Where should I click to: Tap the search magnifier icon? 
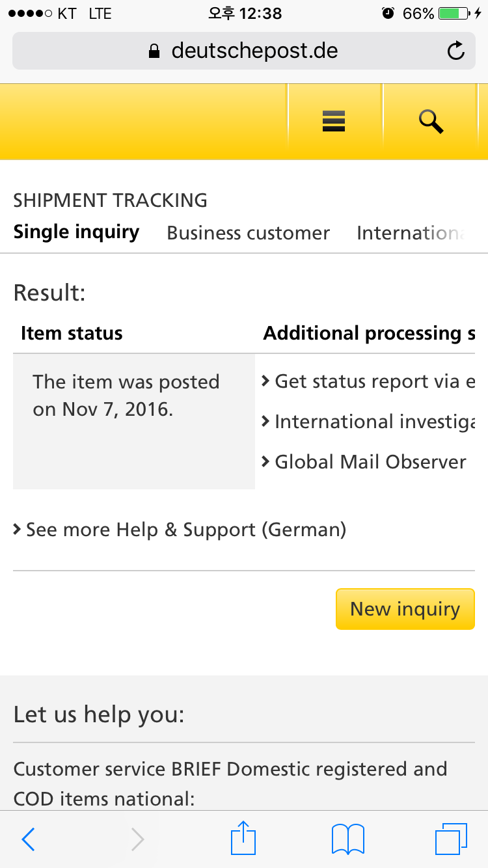[x=431, y=121]
